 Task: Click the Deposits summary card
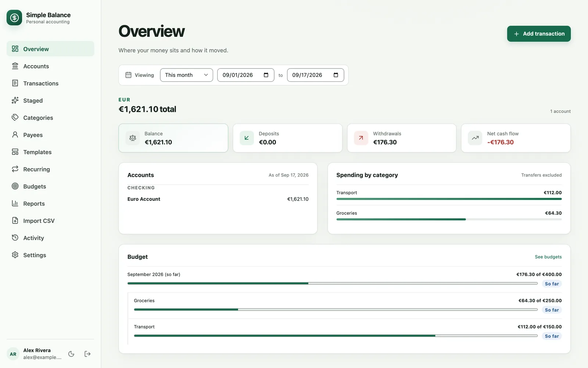287,138
